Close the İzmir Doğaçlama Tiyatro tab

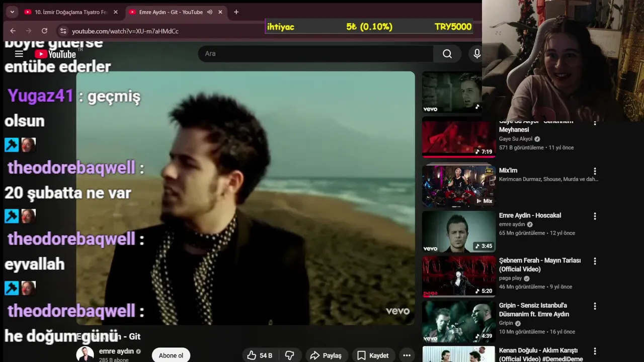click(x=116, y=12)
